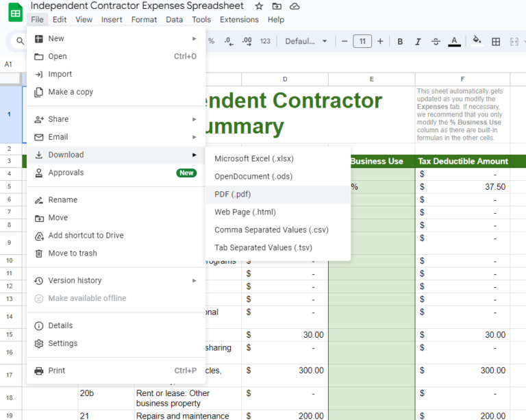
Task: Download as Tab Separated Values (.tsv)
Action: pos(278,247)
